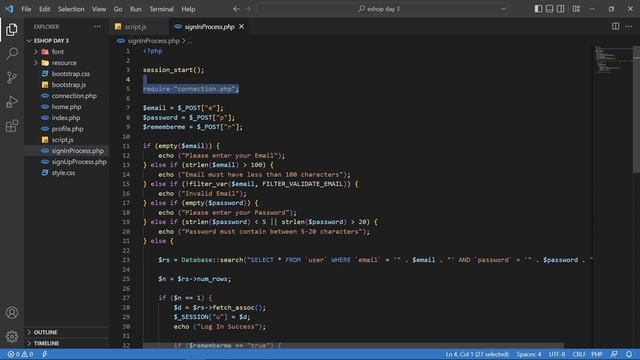This screenshot has height=360, width=640.
Task: Open the Source Control view
Action: [x=12, y=78]
